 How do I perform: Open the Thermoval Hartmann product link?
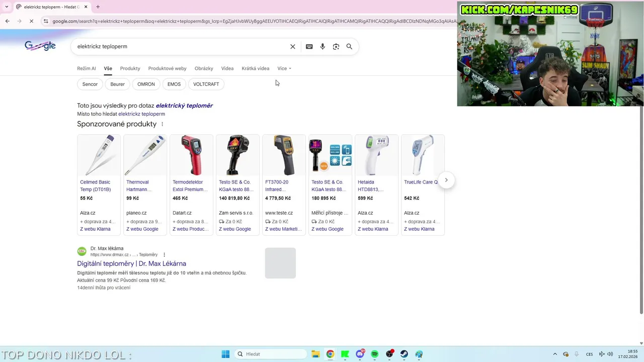pyautogui.click(x=139, y=186)
